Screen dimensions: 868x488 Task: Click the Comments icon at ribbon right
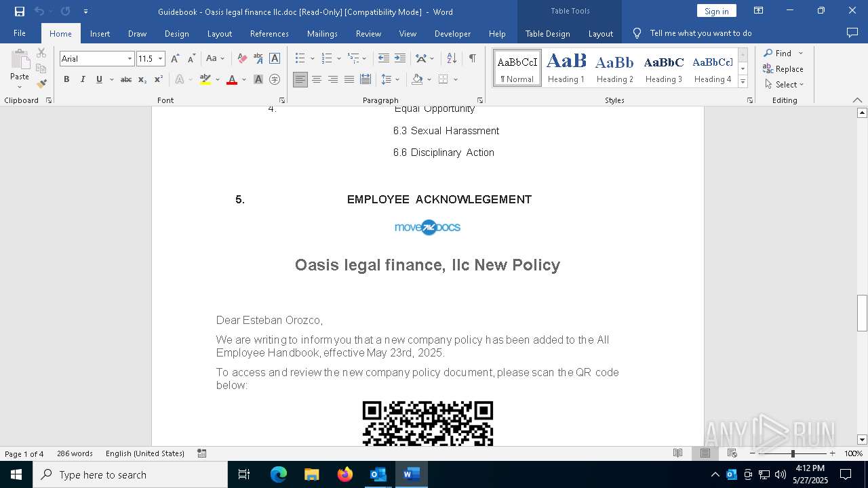[852, 33]
